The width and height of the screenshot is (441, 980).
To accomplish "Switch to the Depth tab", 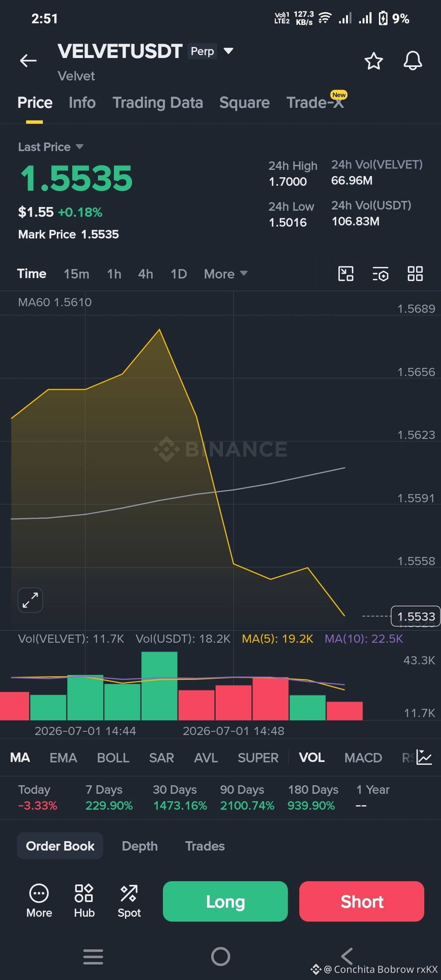I will 140,846.
